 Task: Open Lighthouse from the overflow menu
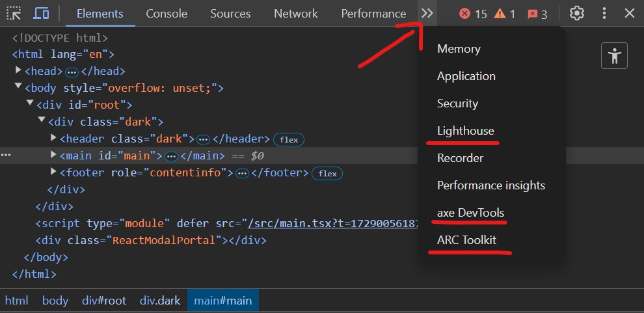point(465,131)
